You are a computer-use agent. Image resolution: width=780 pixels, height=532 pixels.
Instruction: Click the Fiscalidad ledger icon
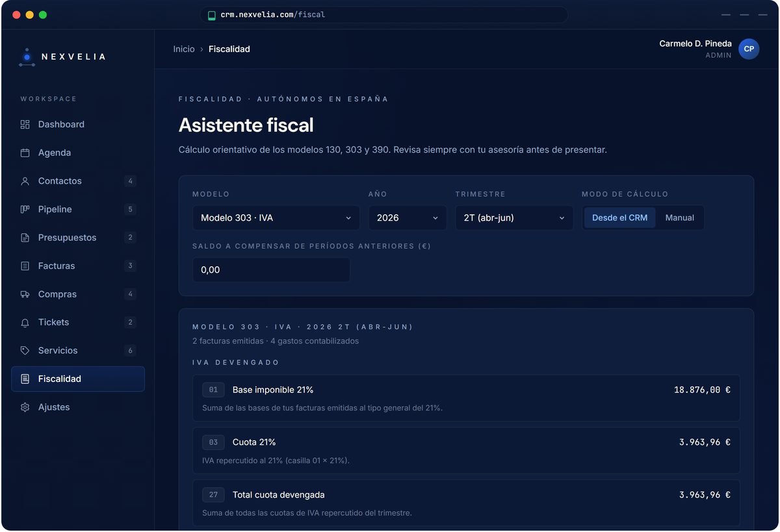25,379
